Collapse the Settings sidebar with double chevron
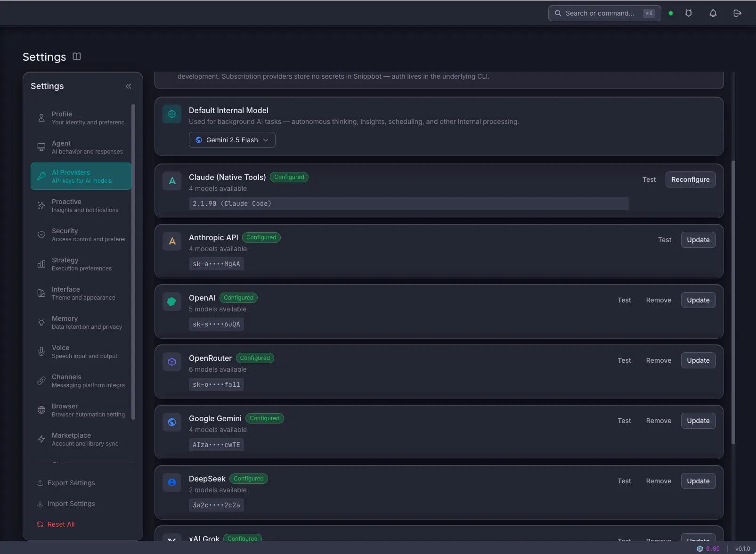The height and width of the screenshot is (554, 756). pyautogui.click(x=128, y=86)
